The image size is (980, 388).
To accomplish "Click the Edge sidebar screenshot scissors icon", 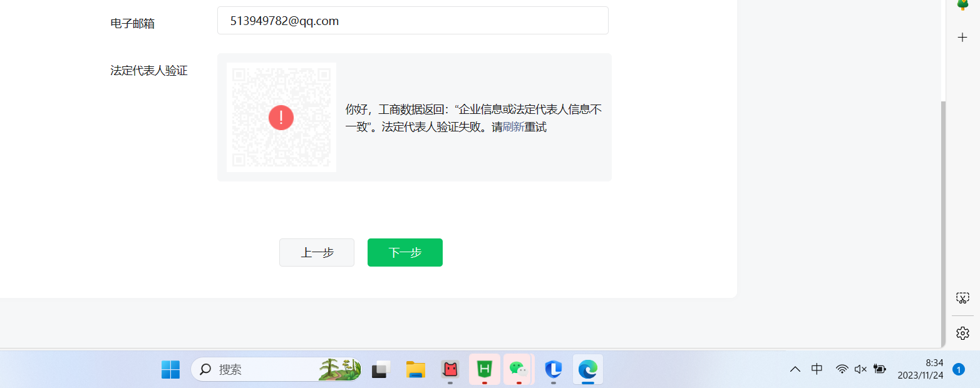I will (963, 298).
